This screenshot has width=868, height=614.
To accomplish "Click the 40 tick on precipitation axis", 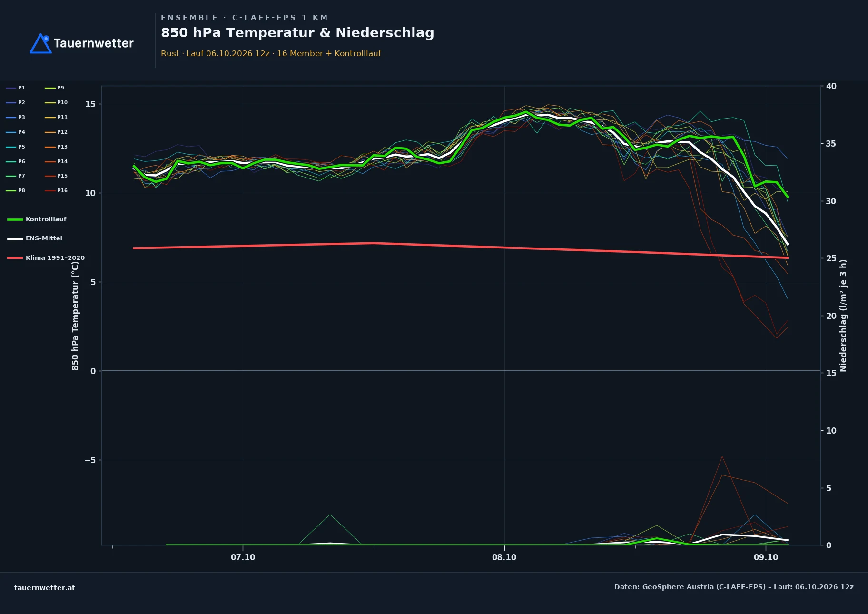I will (x=831, y=86).
